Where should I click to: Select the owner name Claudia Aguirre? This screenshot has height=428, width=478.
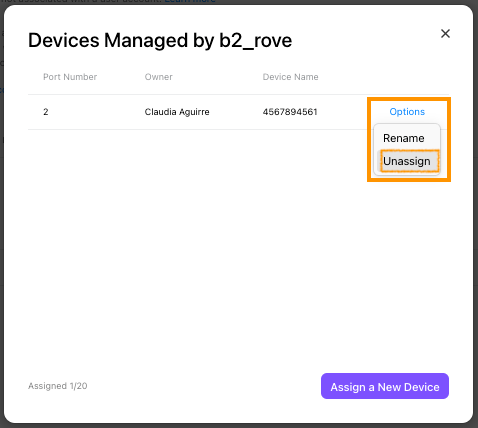pos(177,112)
